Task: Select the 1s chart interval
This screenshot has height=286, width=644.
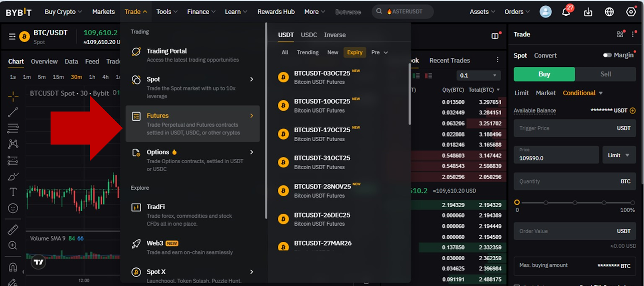Action: click(13, 77)
